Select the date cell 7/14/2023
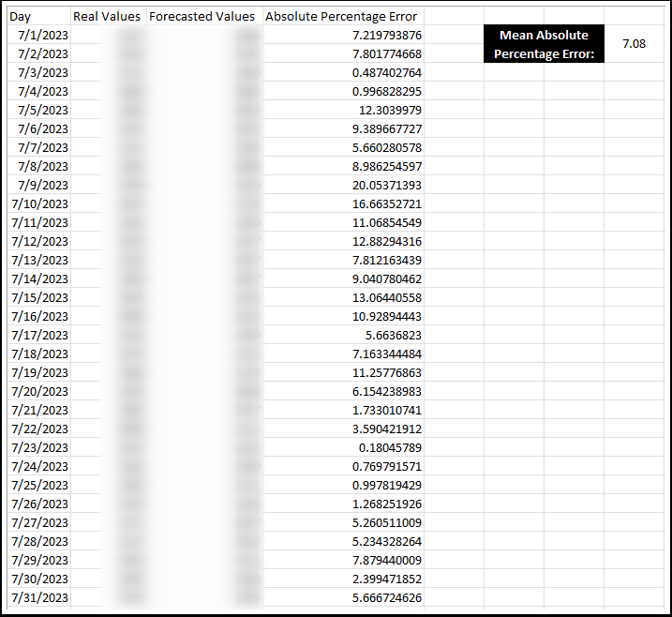The width and height of the screenshot is (672, 617). [39, 278]
